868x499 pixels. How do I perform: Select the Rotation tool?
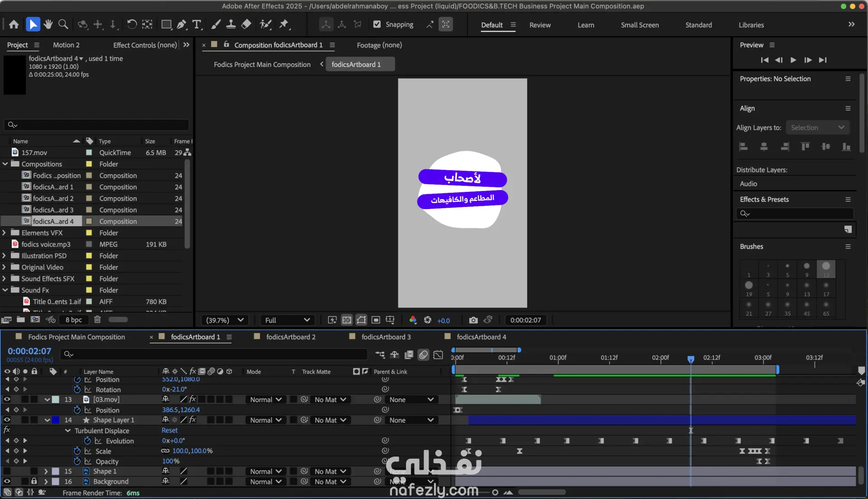[x=132, y=24]
